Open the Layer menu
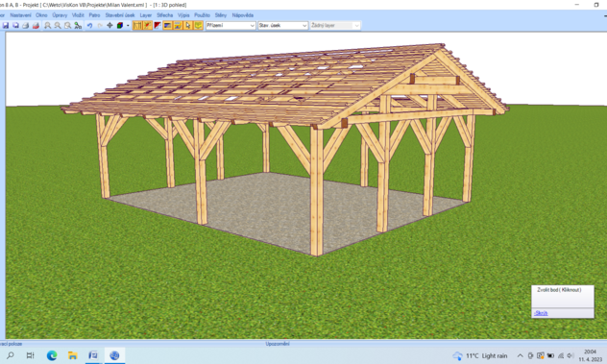 click(146, 15)
